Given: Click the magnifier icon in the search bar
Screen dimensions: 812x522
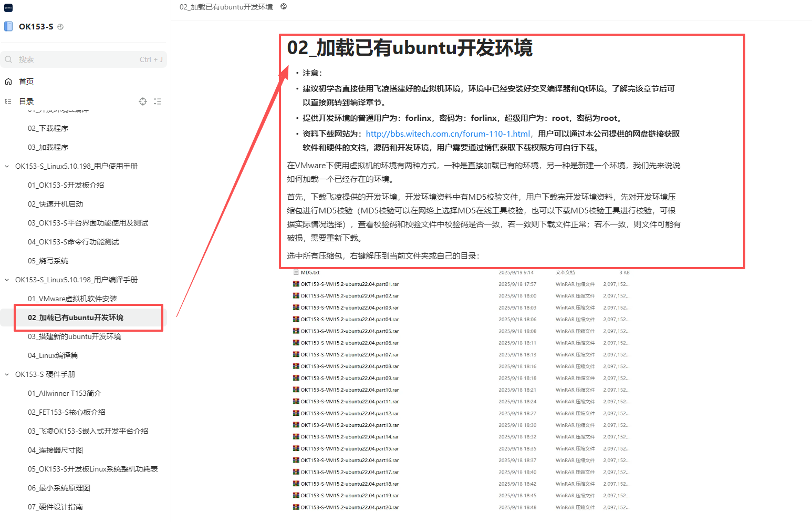Looking at the screenshot, I should point(8,59).
